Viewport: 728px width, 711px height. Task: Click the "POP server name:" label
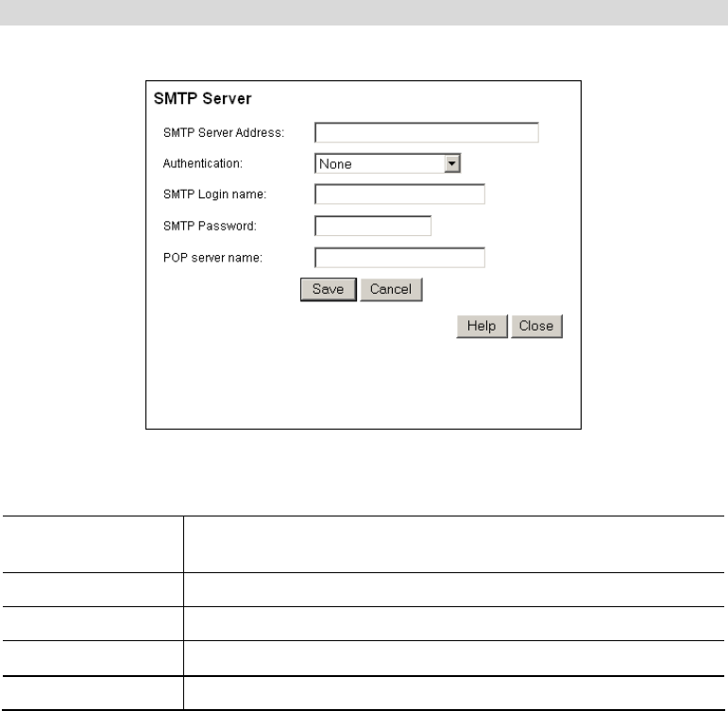(x=212, y=258)
